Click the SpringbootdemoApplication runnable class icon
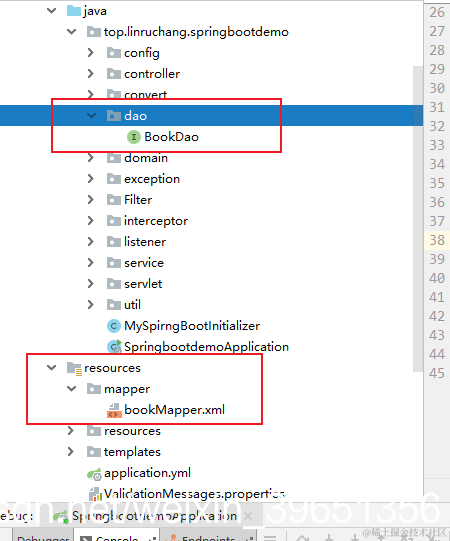This screenshot has height=541, width=450. tap(114, 346)
